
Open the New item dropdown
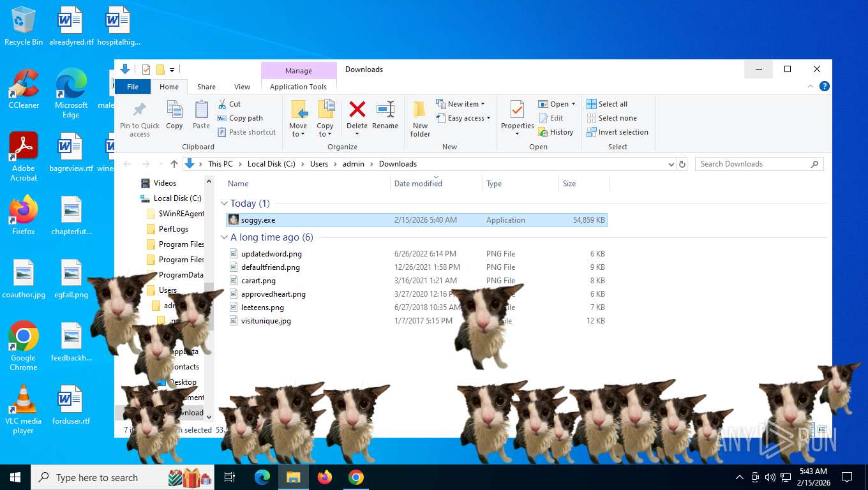point(461,104)
